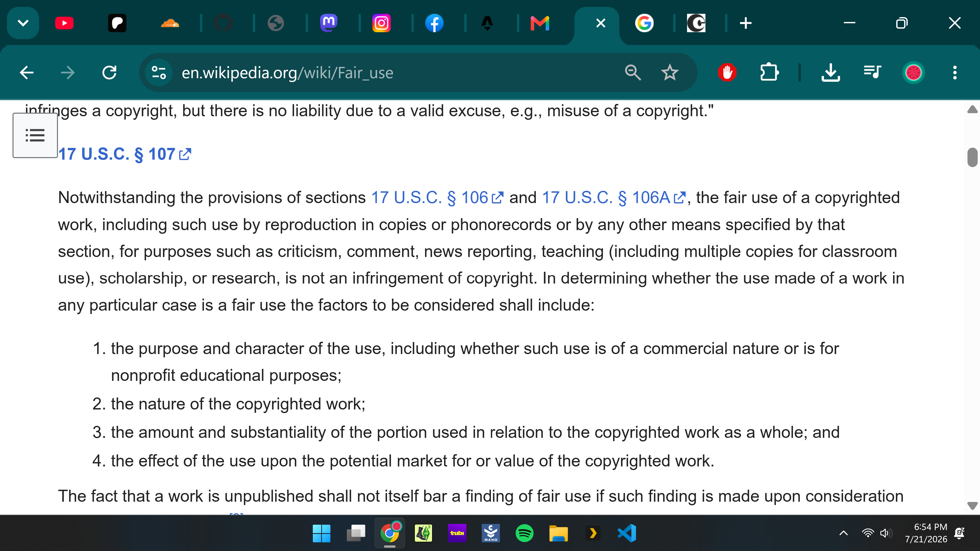Focus the address bar URL

pos(287,73)
